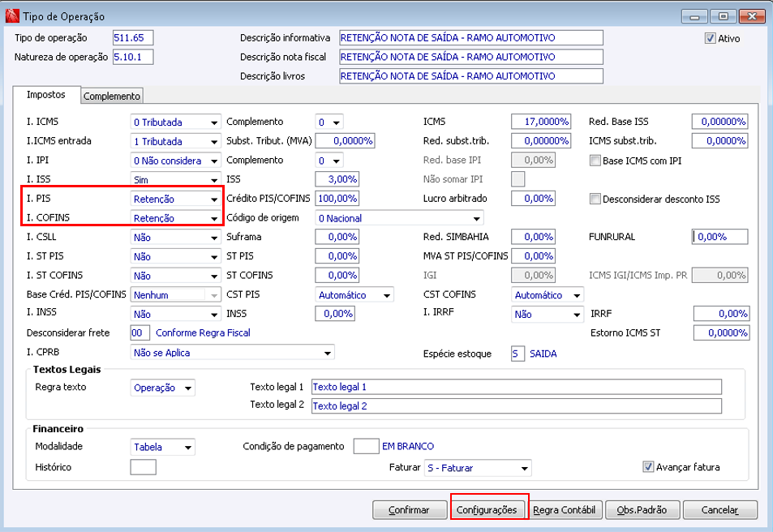This screenshot has height=532, width=773.
Task: Open the Faturar dropdown
Action: [x=478, y=469]
